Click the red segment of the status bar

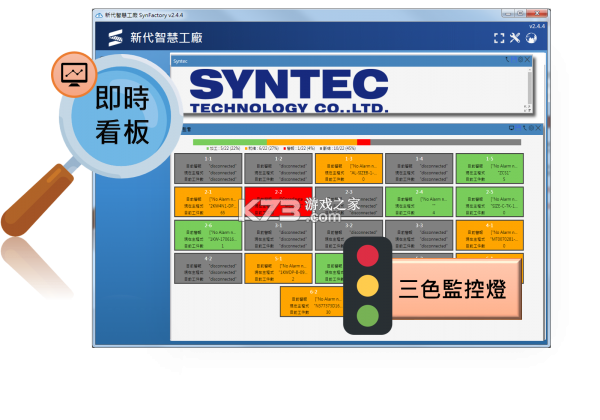(x=364, y=142)
